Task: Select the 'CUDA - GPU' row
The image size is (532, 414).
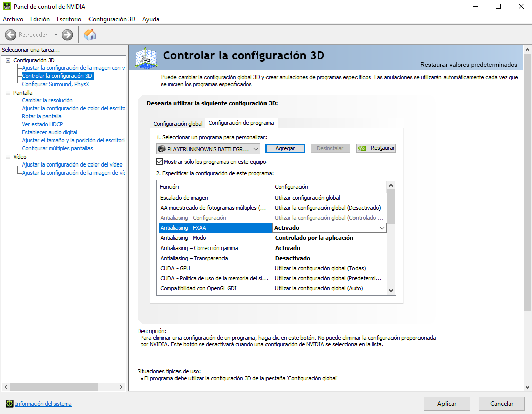Action: 273,268
